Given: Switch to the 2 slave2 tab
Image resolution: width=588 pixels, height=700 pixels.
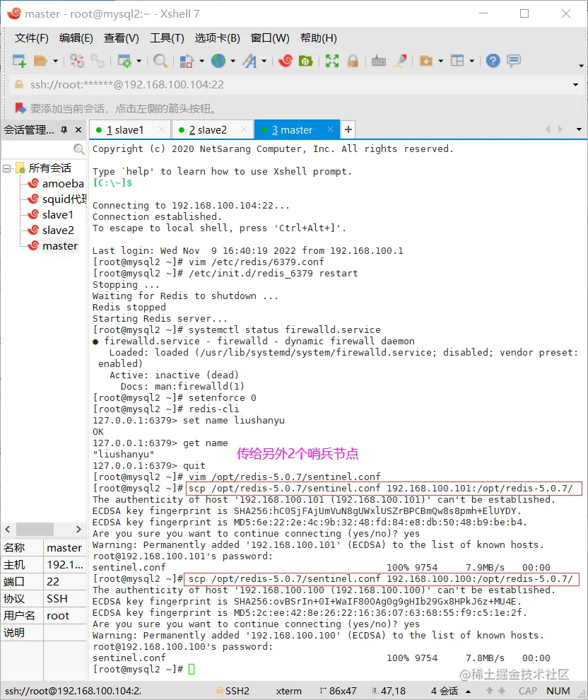Looking at the screenshot, I should point(212,130).
